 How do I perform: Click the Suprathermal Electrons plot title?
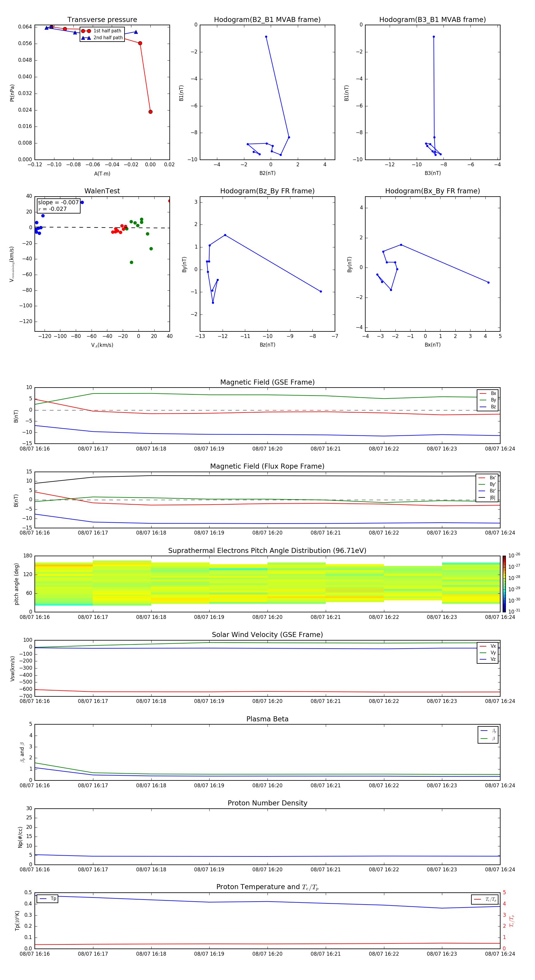pyautogui.click(x=267, y=551)
